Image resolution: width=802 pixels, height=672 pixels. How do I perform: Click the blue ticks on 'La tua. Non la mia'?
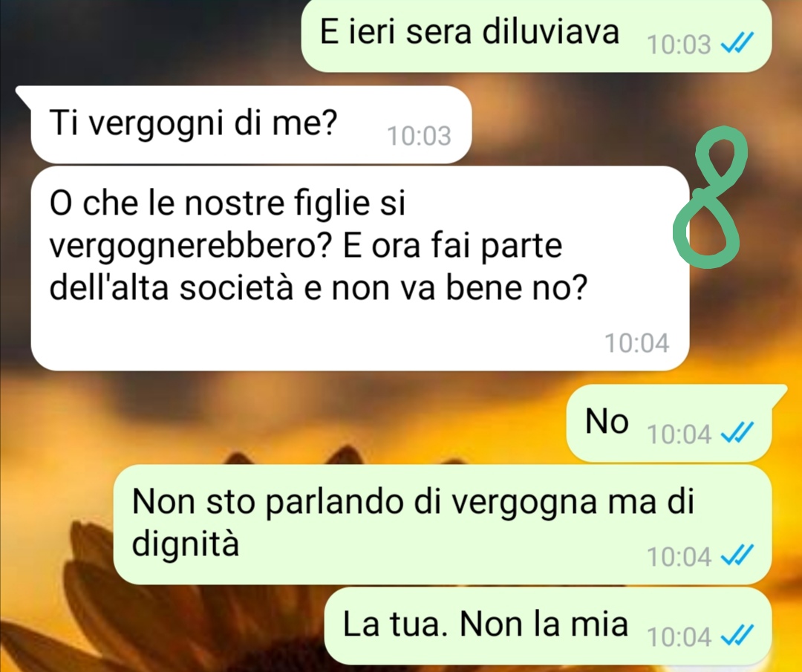[x=737, y=636]
